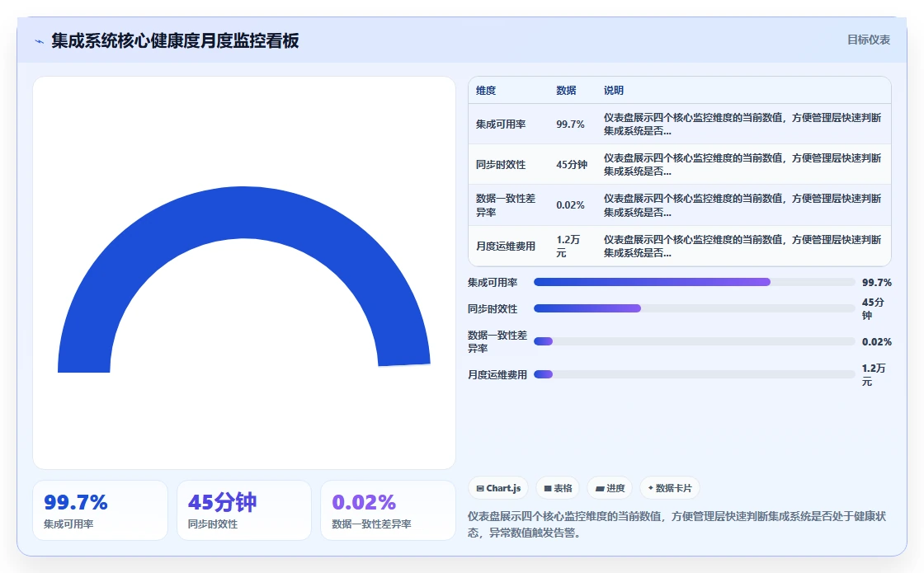Click 同步时效性 cell in the table
The height and width of the screenshot is (573, 924).
[501, 165]
